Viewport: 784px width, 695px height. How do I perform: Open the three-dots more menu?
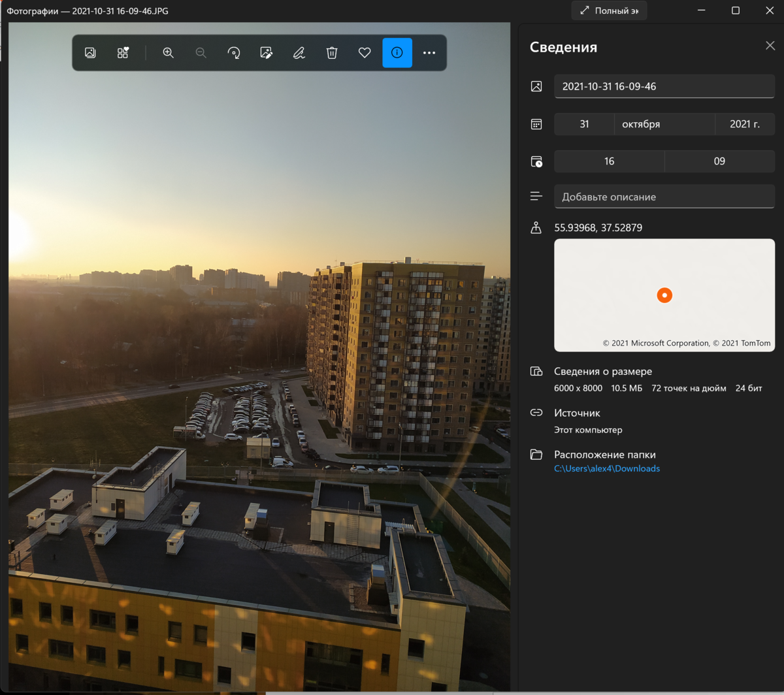point(429,53)
